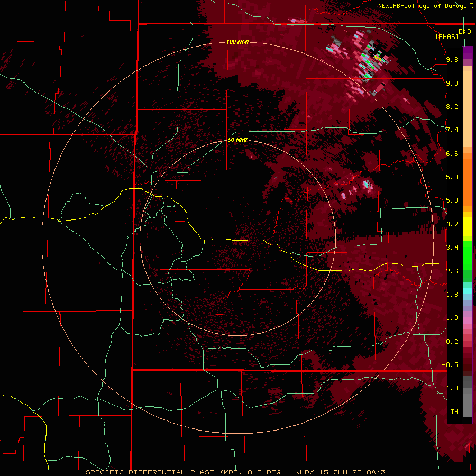This screenshot has width=476, height=476.
Task: Click the DKD label above the color scale
Action: 464,32
